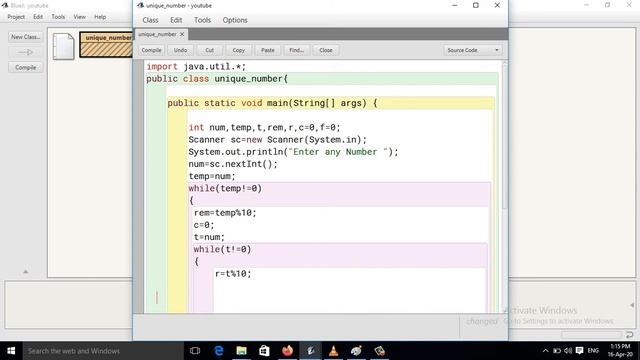
Task: Open Project menu in BlueJ main window
Action: pyautogui.click(x=16, y=17)
